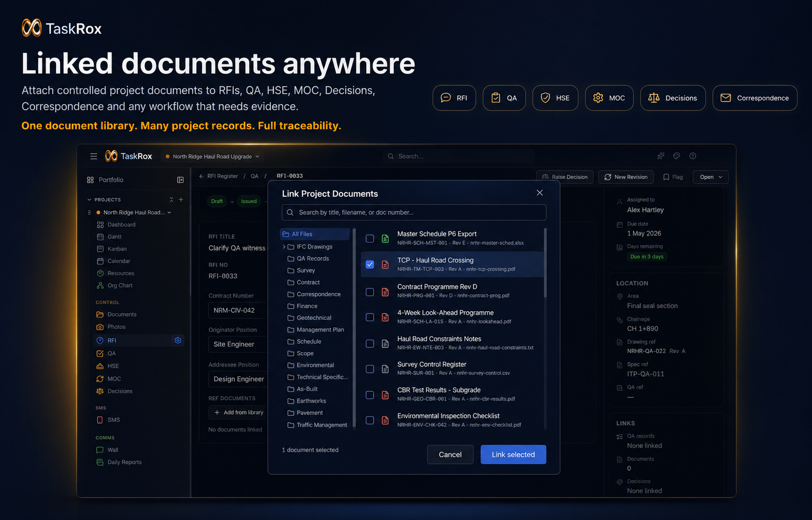Click the Raise Decision button
Screen dimensions: 812x520
coord(565,177)
